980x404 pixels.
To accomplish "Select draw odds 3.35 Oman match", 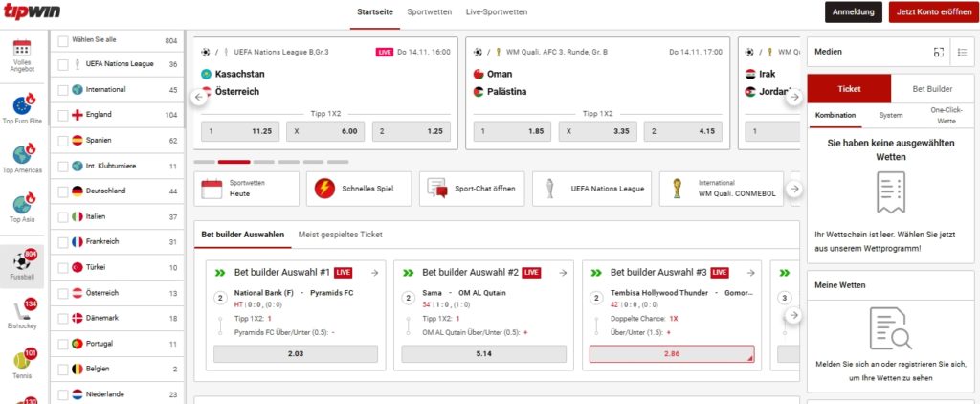I will pos(597,131).
